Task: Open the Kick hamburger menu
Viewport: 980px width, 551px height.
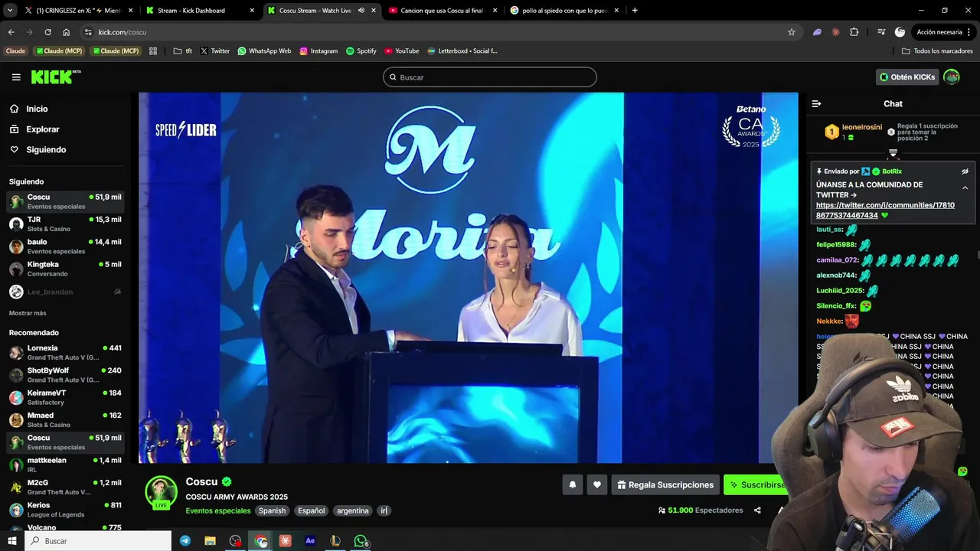Action: [x=16, y=77]
